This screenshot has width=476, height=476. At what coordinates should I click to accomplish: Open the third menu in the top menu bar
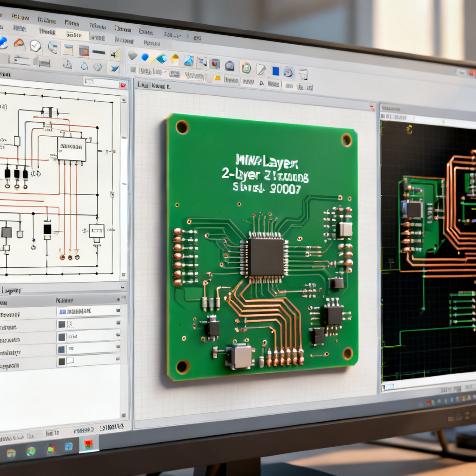72,23
